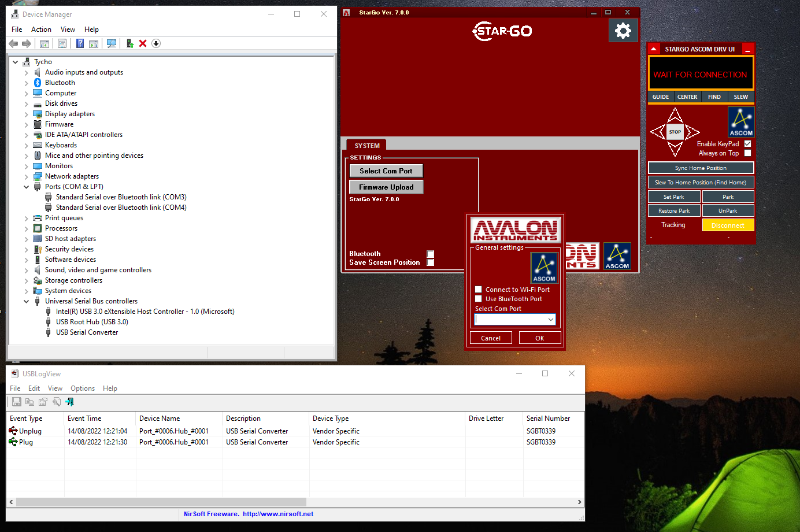Open Edit menu in USBLogView

coord(34,388)
